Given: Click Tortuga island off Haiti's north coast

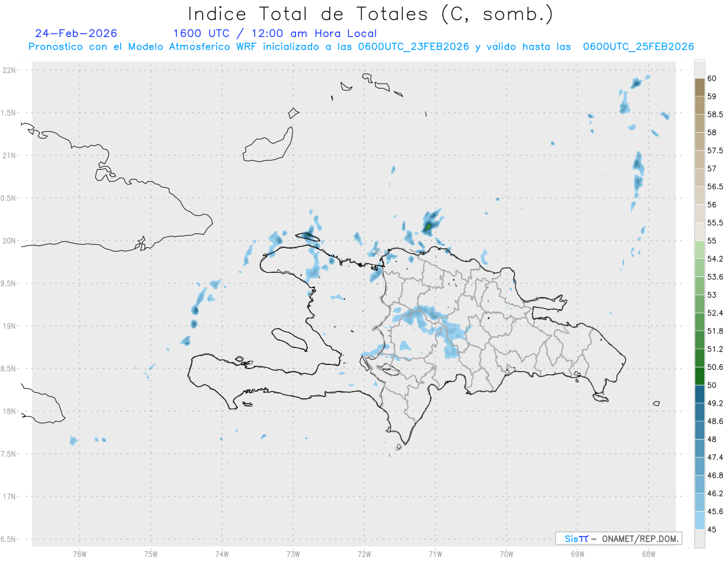Looking at the screenshot, I should [307, 236].
